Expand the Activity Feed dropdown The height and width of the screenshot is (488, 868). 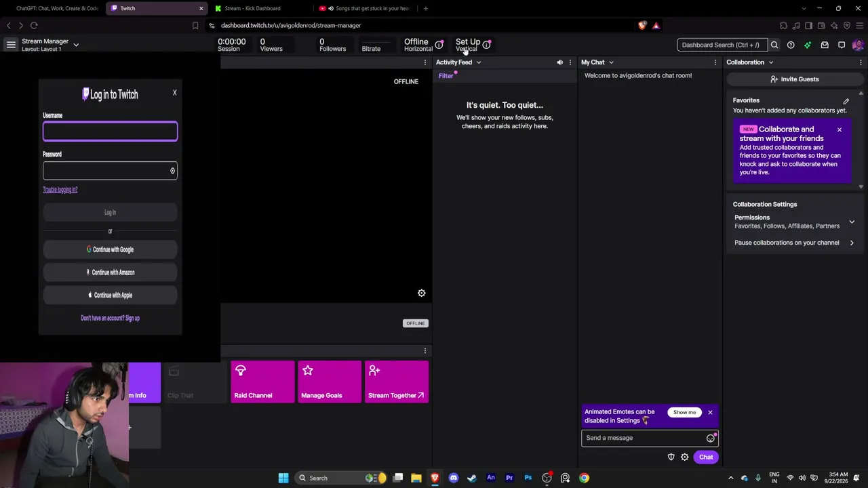point(479,62)
